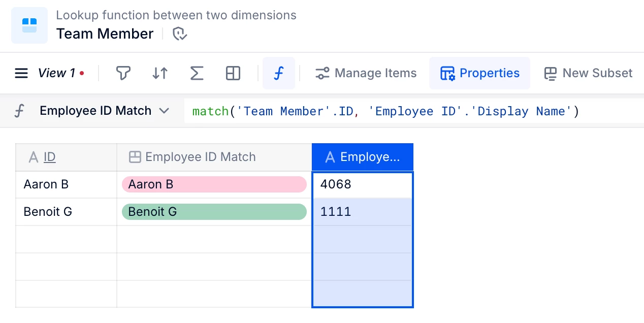Select the highlighted Employe... column header
Screen dimensions: 644x323
[363, 157]
